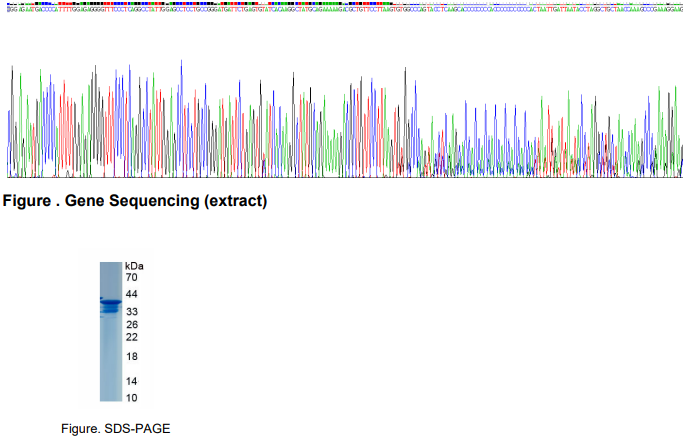Viewport: 694px width, 443px height.
Task: Select the 44 kDa marker label
Action: pos(130,294)
